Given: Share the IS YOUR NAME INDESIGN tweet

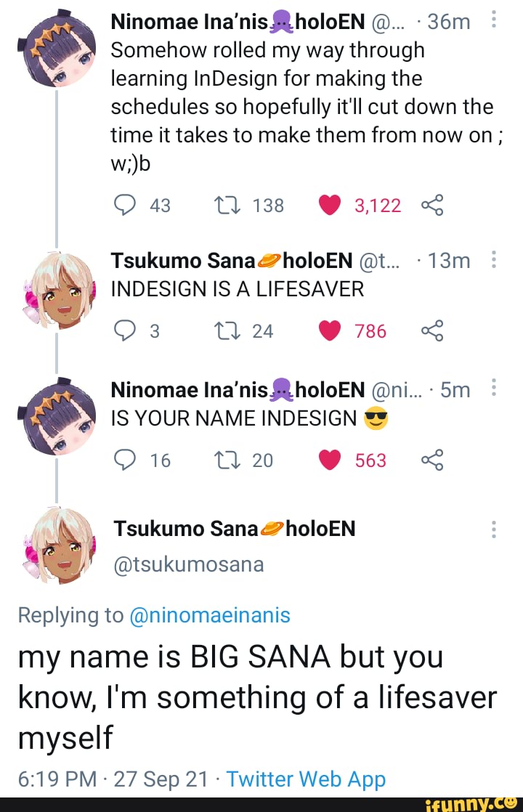Looking at the screenshot, I should (431, 460).
